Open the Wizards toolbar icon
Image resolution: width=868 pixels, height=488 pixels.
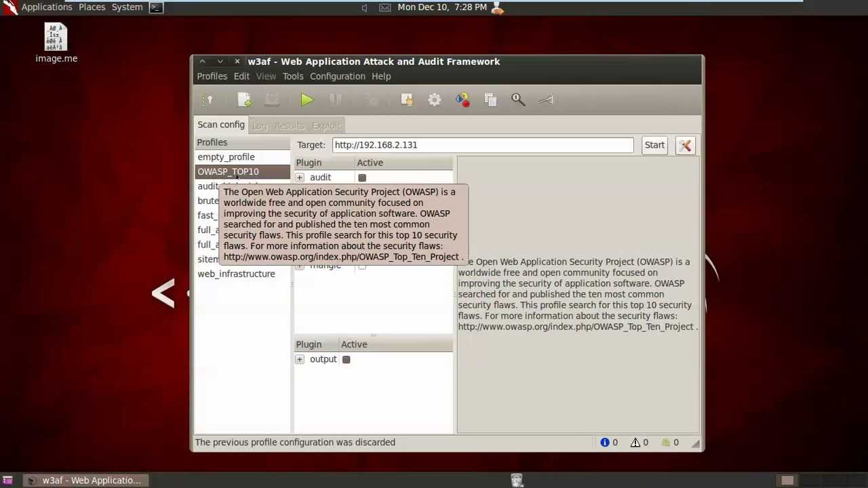coord(208,100)
